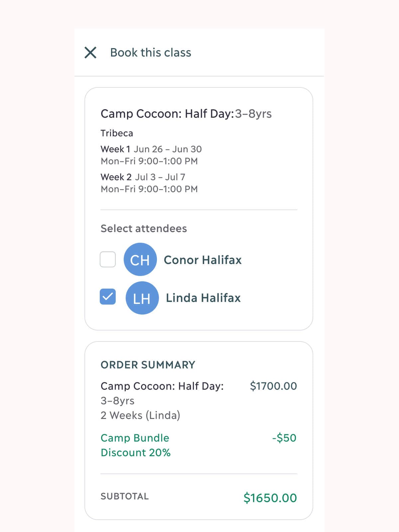The height and width of the screenshot is (532, 399).
Task: Click the LH avatar circle
Action: (142, 298)
